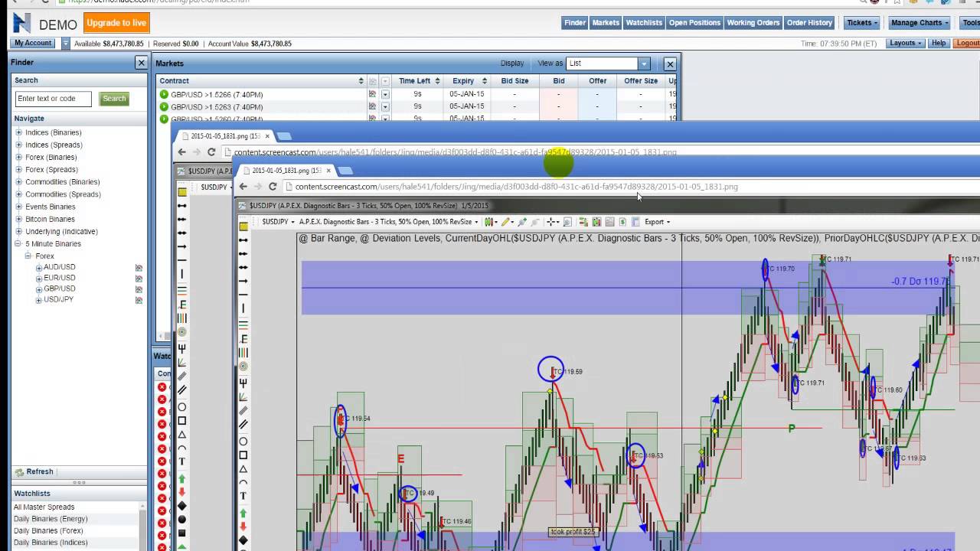Select Daily Binaries (Forex) watchlist
The width and height of the screenshot is (980, 551).
(48, 530)
